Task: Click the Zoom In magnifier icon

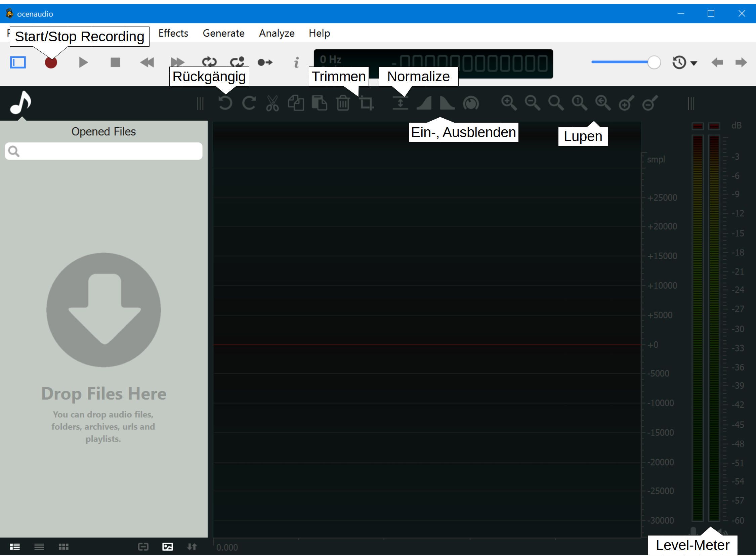Action: (508, 103)
